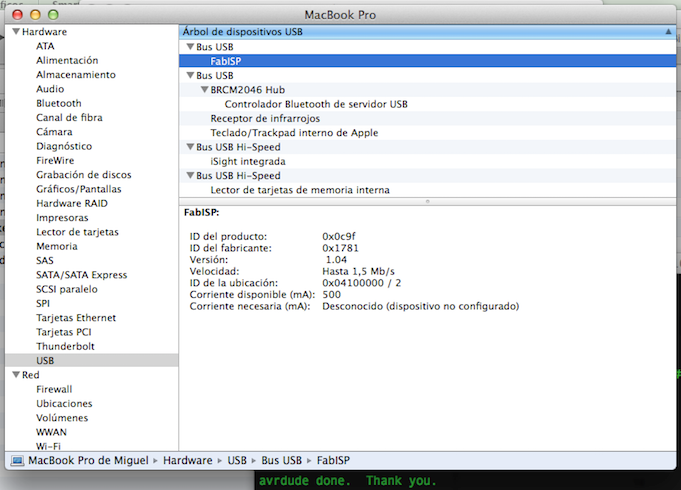
Task: Select Teclado/Trackpad interno de Apple row
Action: pos(427,132)
